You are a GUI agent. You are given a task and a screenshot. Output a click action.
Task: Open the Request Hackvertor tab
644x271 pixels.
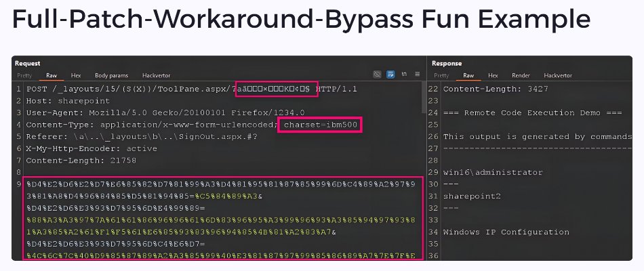(156, 76)
